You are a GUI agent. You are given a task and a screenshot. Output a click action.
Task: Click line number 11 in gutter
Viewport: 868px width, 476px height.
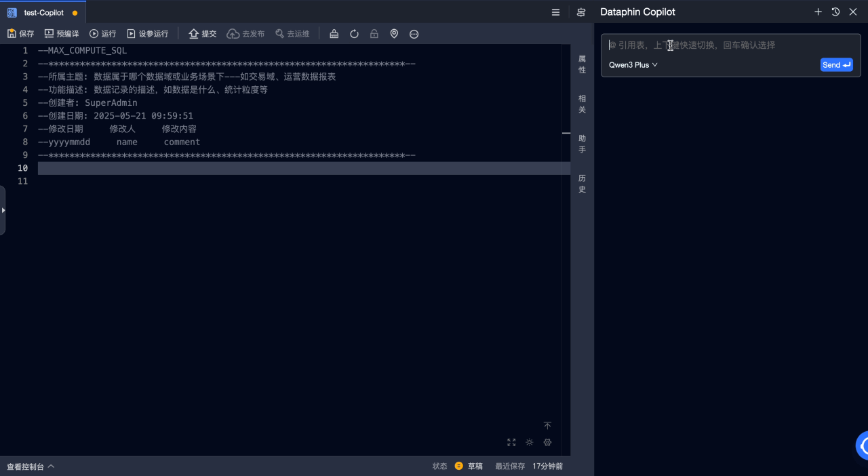(22, 181)
